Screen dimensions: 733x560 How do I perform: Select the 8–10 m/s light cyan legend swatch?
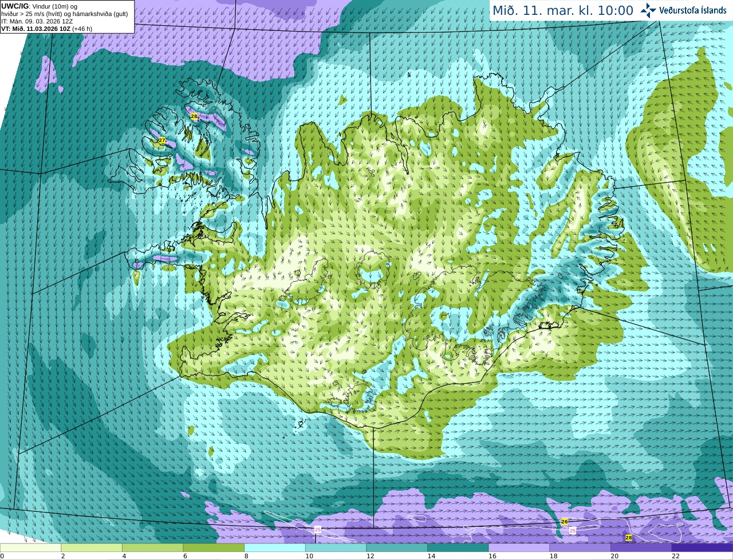click(x=275, y=547)
